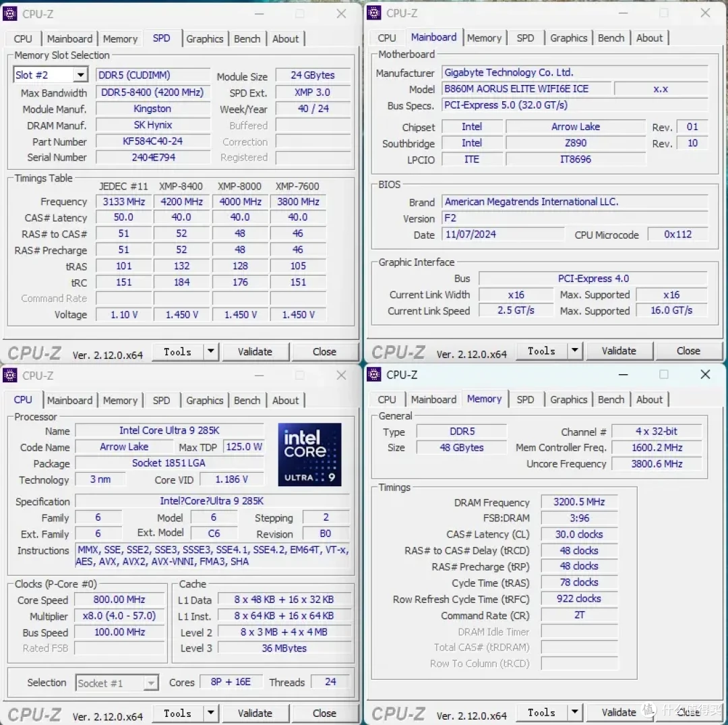Click CPU-Z app icon in CPU window title bar

click(9, 375)
